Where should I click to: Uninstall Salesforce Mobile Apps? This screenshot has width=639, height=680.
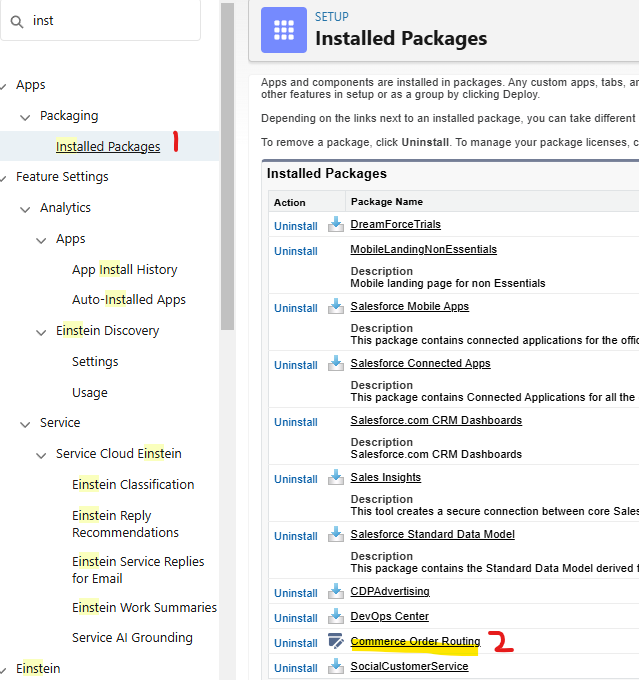[296, 308]
